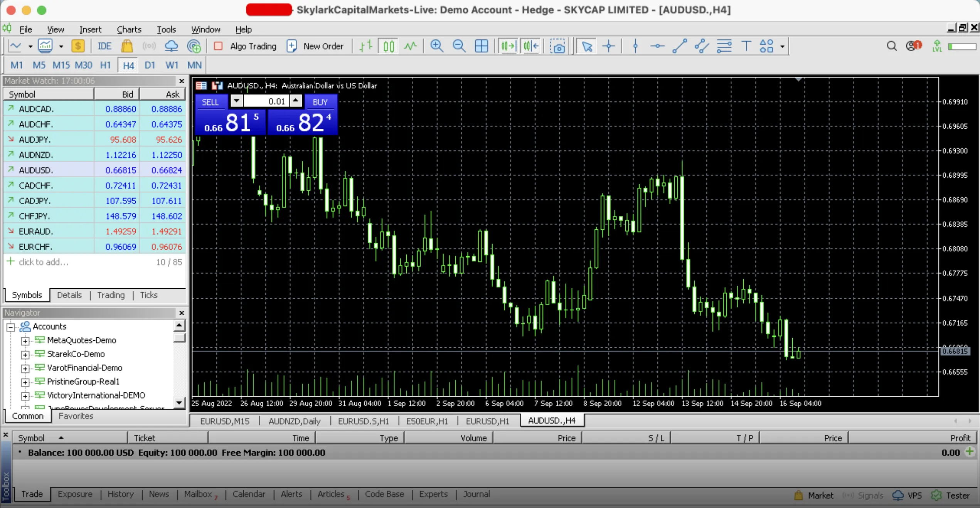Click the green level progress bar

[962, 46]
